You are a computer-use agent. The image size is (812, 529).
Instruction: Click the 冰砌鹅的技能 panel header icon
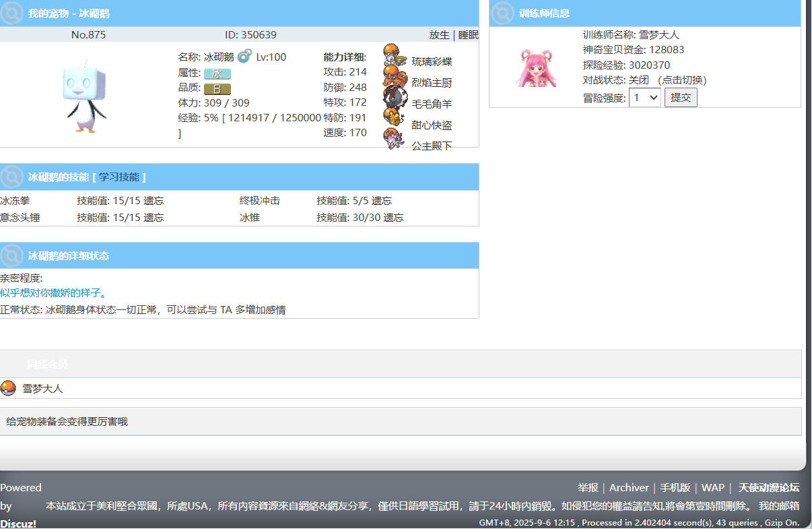[x=12, y=177]
